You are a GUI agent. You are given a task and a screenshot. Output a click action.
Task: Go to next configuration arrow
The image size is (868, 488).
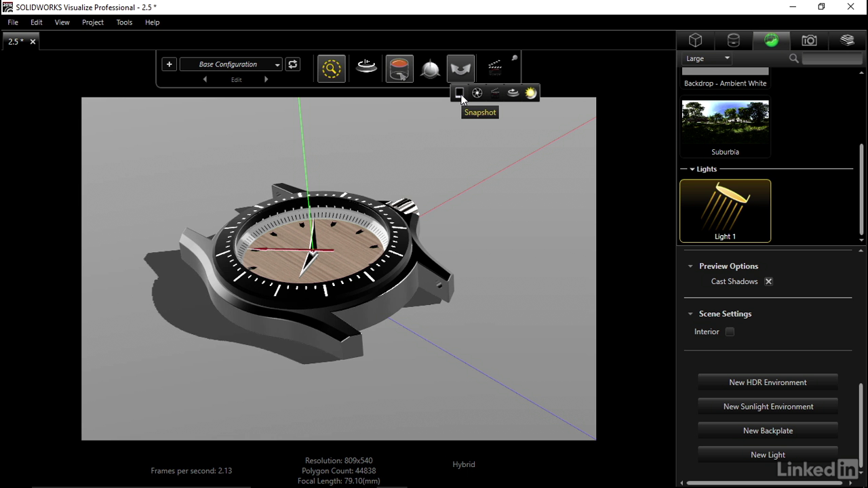click(x=266, y=79)
